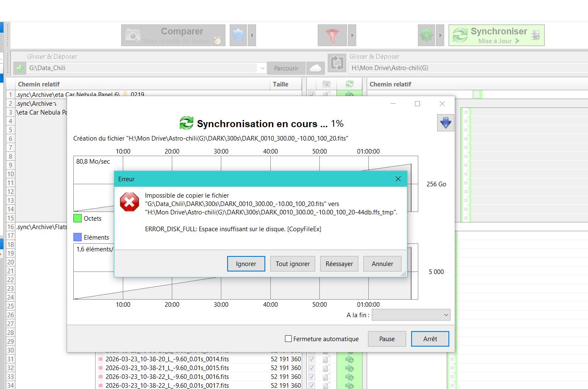
Task: Click size 52 191 360 of 0015.fits row
Action: [x=286, y=368]
